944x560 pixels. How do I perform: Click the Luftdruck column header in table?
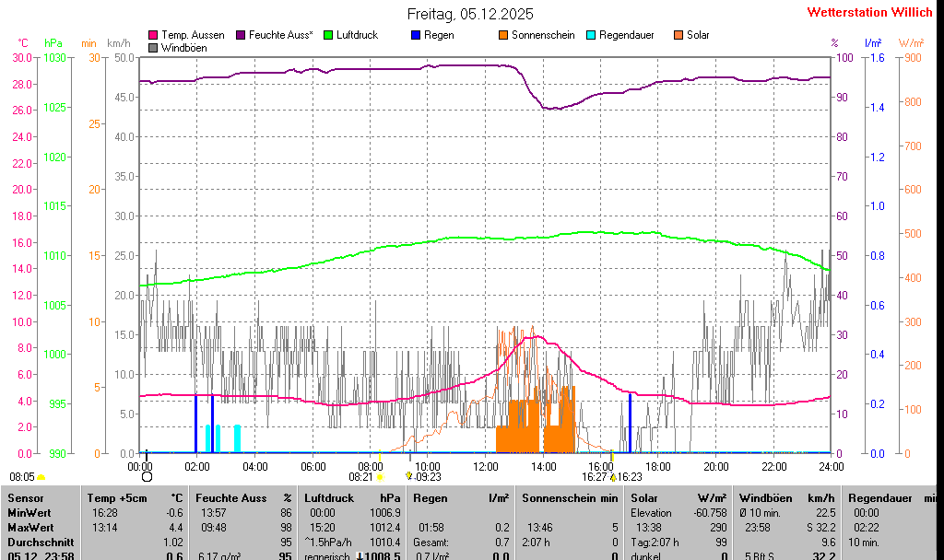click(x=329, y=497)
